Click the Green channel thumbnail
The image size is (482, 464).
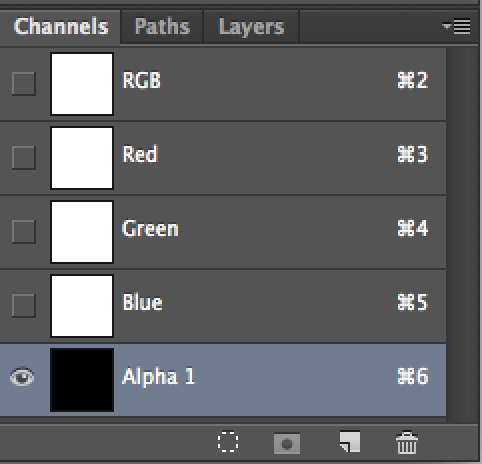[x=82, y=232]
